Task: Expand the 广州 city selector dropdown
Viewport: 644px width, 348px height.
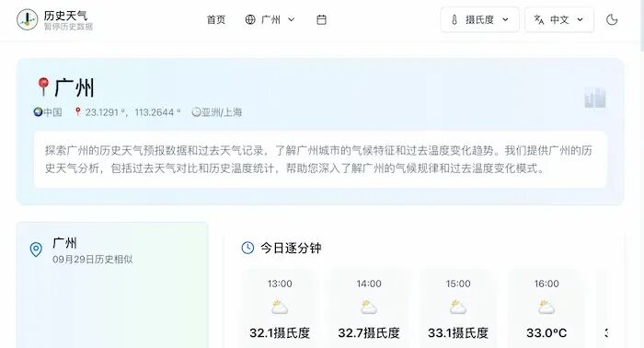Action: [x=270, y=19]
